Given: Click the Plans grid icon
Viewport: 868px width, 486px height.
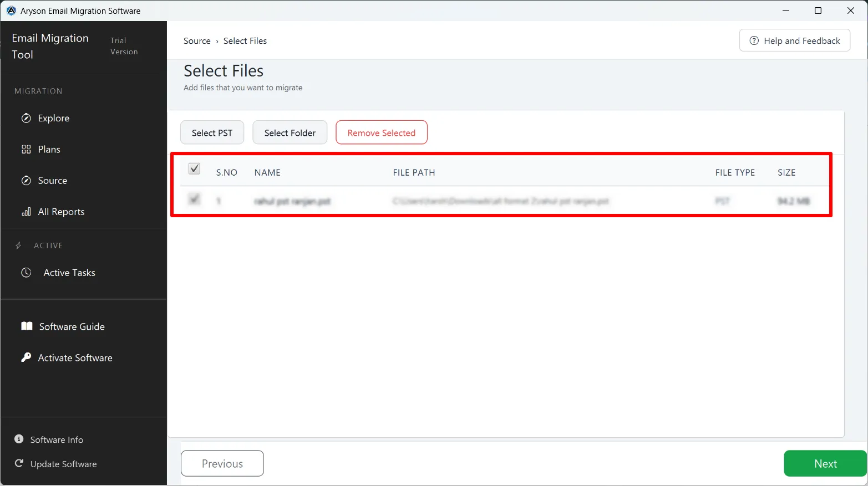Looking at the screenshot, I should tap(26, 149).
